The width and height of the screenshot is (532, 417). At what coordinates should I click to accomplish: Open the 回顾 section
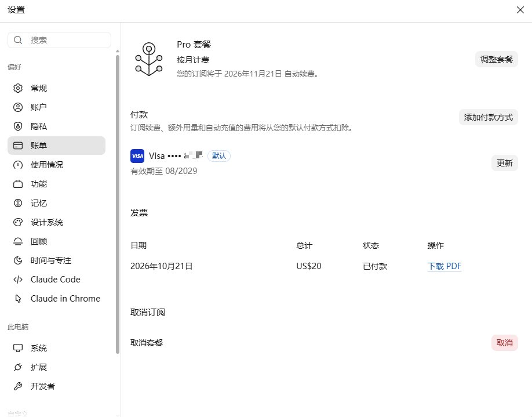(56, 241)
